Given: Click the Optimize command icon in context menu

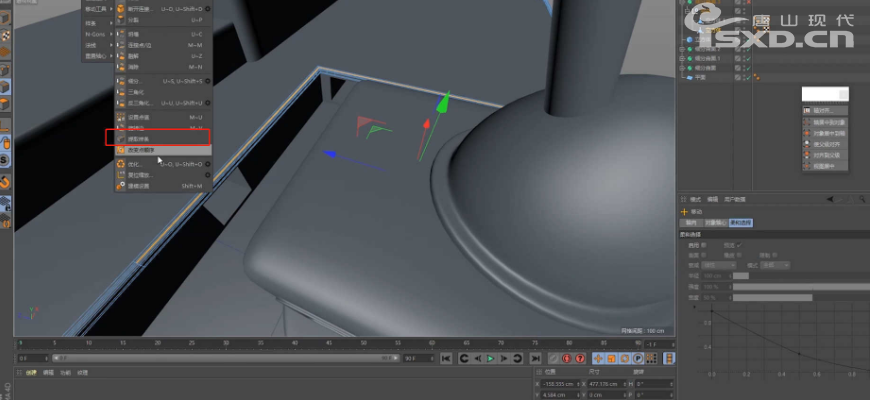Looking at the screenshot, I should (x=121, y=163).
